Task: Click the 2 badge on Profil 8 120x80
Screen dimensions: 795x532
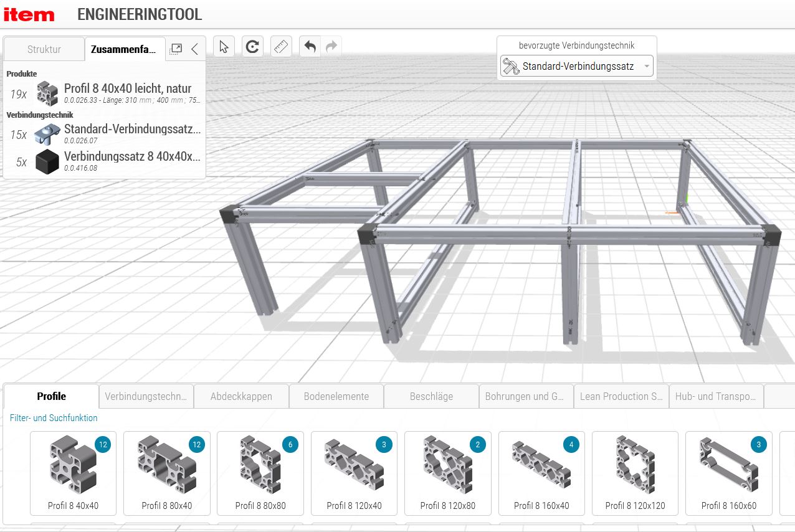Action: [x=478, y=445]
